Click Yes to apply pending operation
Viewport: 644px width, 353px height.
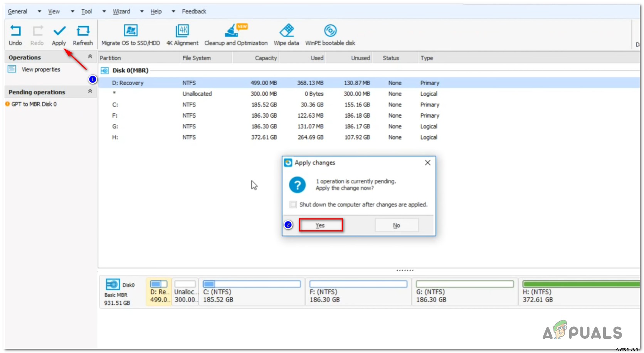(321, 225)
